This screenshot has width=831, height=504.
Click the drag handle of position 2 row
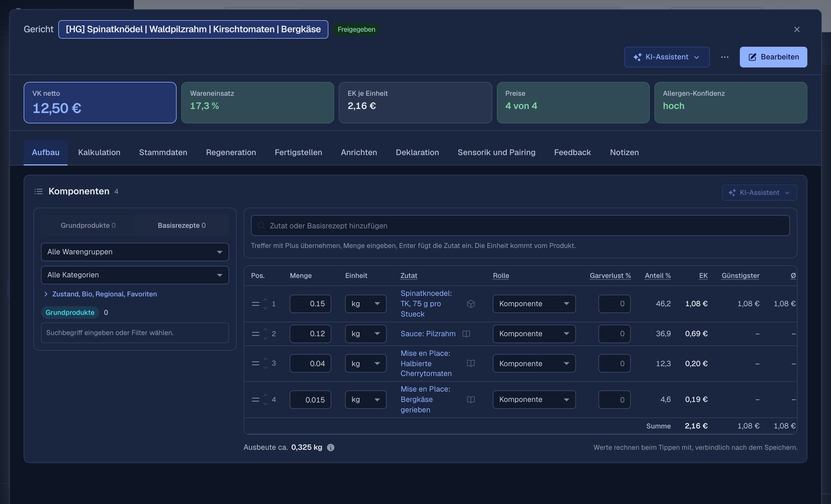tap(255, 334)
